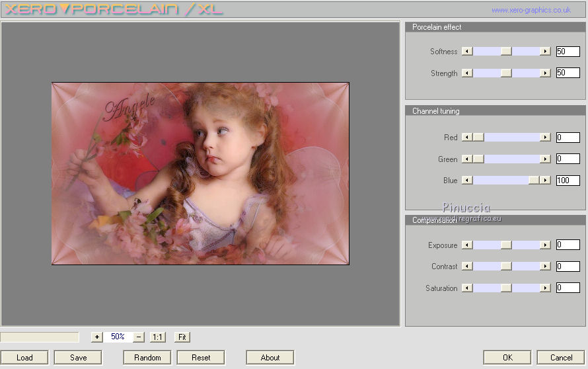The width and height of the screenshot is (588, 369).
Task: Click the right arrow of Exposure slider
Action: pyautogui.click(x=545, y=245)
